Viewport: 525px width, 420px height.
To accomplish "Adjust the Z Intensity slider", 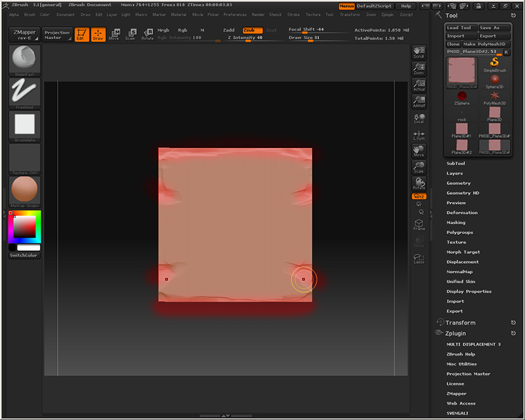I will (x=247, y=38).
